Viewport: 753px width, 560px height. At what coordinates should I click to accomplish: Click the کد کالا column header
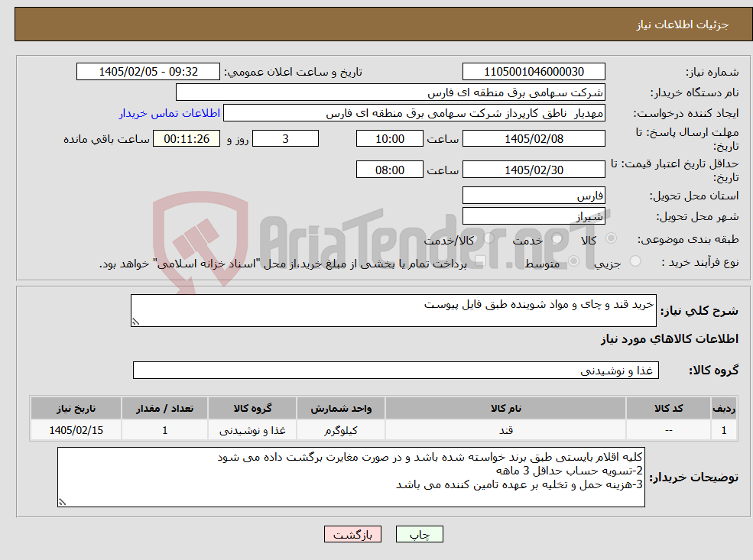pos(668,409)
